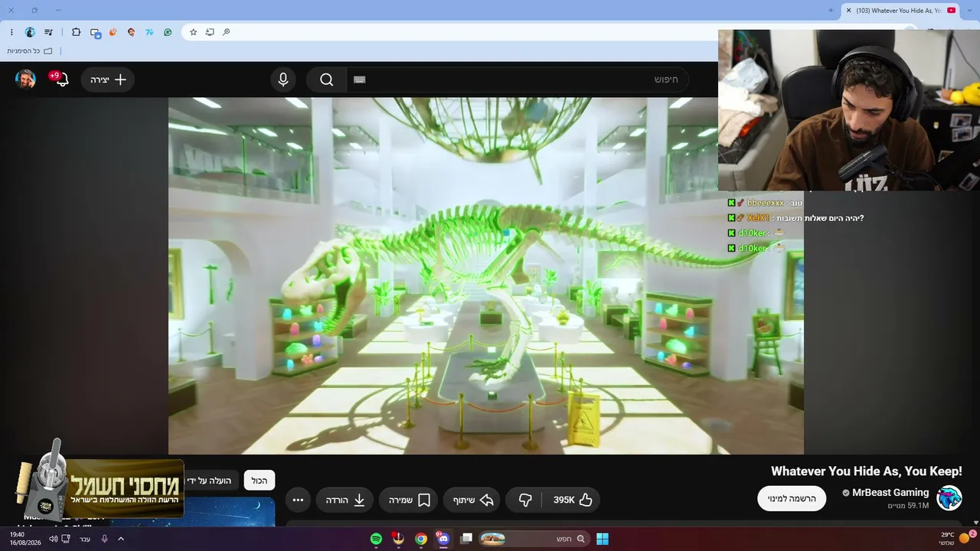Screen dimensions: 980x551
Task: Open the MrBeast Gaming channel avatar
Action: click(949, 498)
